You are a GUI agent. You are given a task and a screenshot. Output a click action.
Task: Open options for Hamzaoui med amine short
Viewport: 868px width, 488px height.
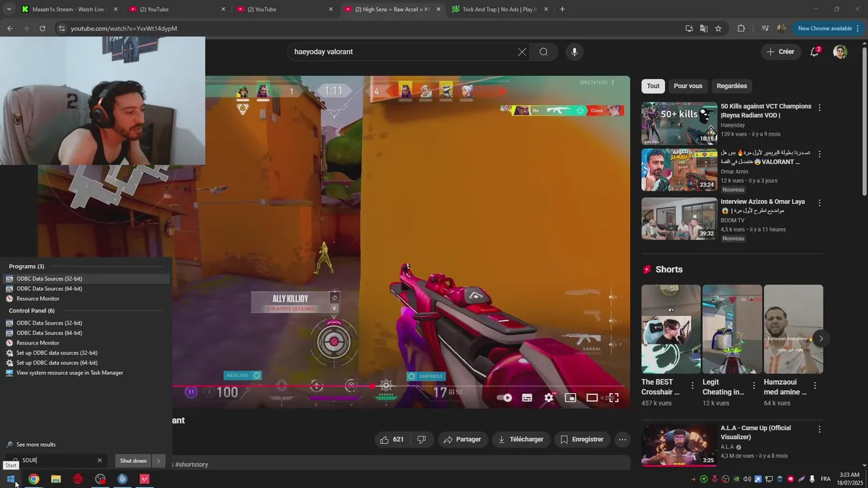pyautogui.click(x=814, y=385)
